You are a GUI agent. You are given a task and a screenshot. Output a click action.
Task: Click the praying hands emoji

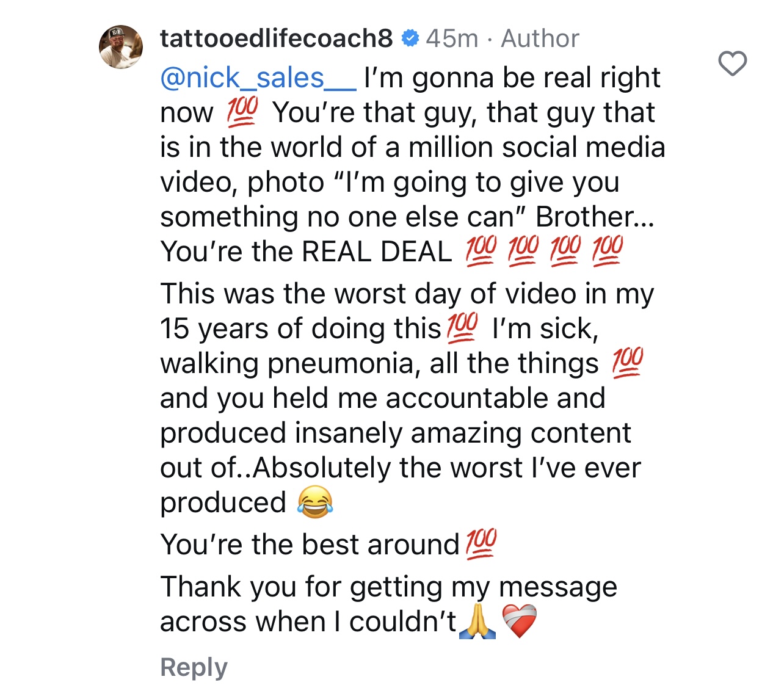[x=477, y=622]
